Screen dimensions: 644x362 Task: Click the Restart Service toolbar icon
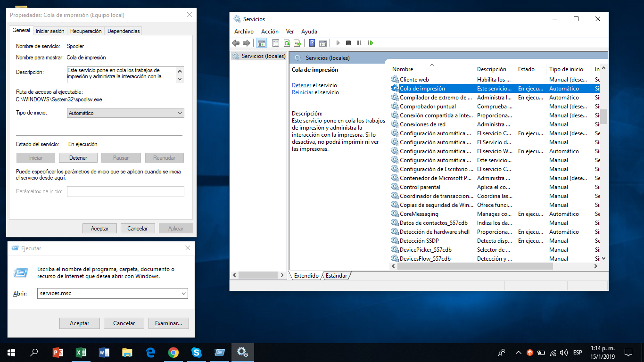(x=370, y=43)
